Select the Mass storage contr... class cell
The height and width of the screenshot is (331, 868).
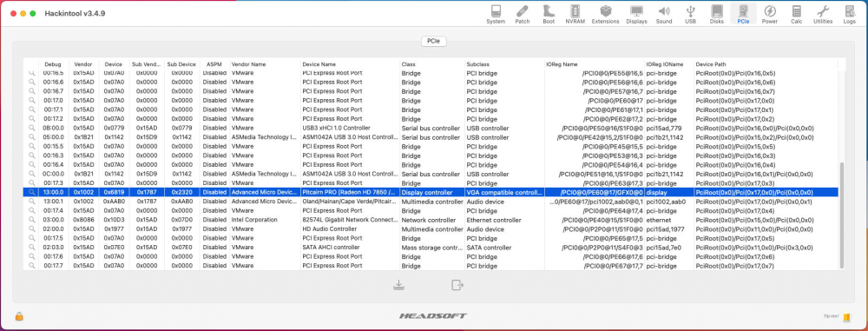tap(431, 248)
